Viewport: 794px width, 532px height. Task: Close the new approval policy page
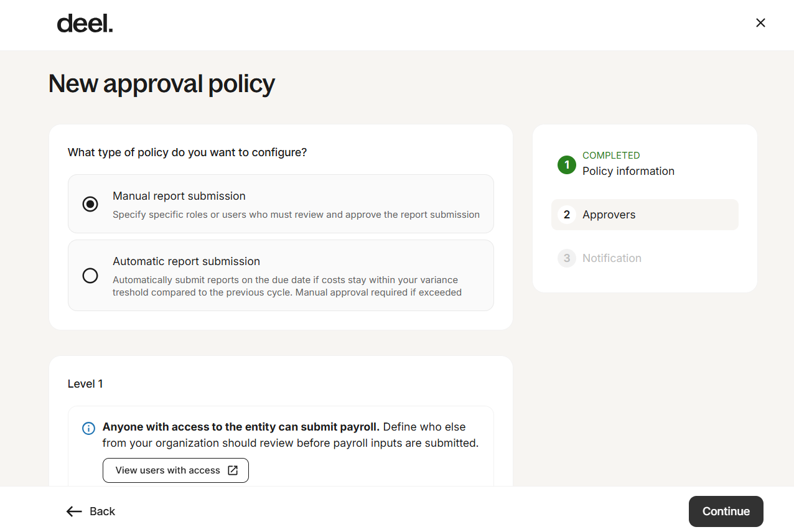(760, 23)
